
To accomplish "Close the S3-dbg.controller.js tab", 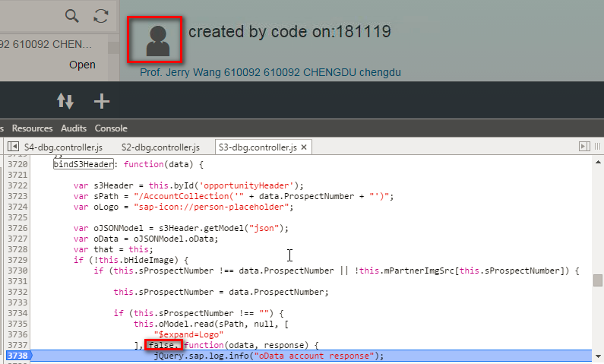I will (304, 147).
